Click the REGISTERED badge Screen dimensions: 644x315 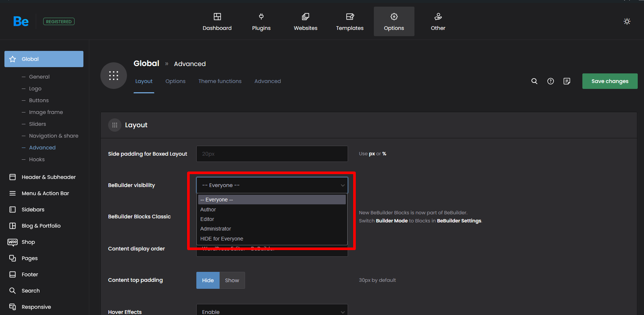point(59,21)
